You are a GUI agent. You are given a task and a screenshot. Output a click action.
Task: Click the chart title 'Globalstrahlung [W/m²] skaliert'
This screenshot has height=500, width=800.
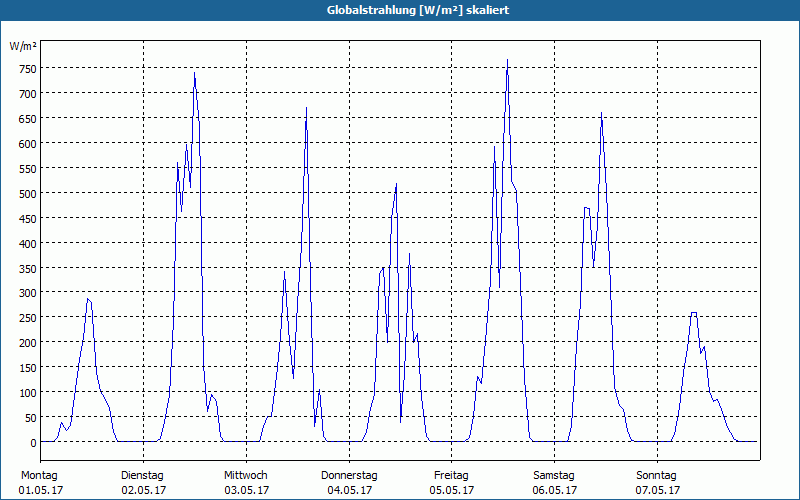coord(418,10)
